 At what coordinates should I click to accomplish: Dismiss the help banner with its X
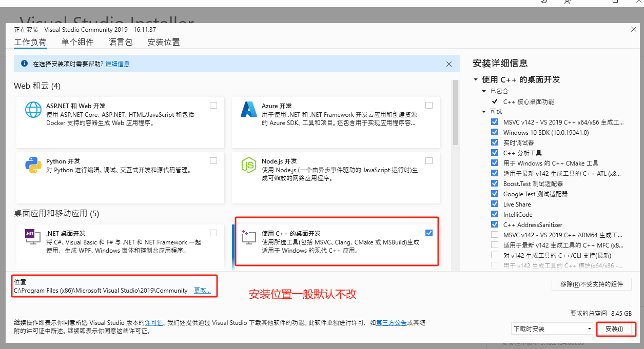click(449, 64)
